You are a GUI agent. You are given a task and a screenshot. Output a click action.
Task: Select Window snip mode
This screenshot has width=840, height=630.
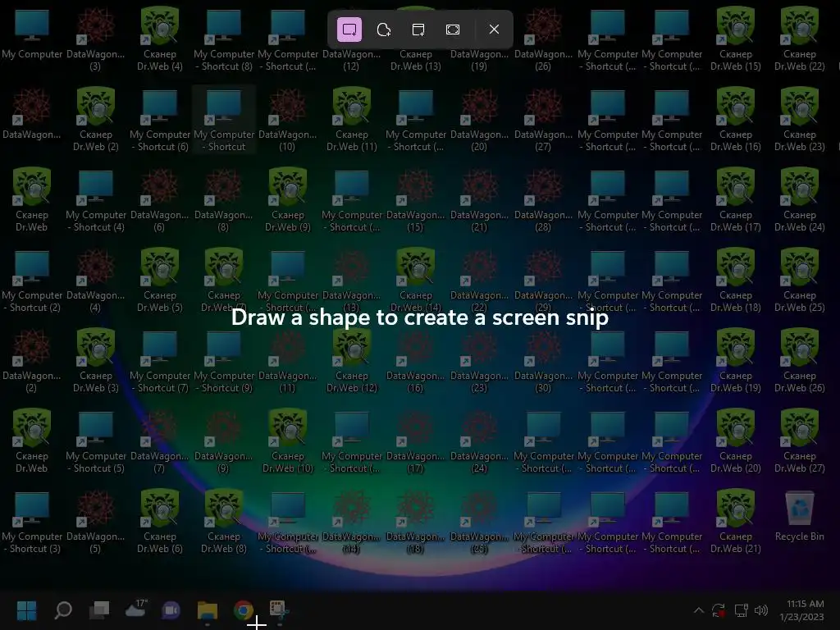coord(418,30)
